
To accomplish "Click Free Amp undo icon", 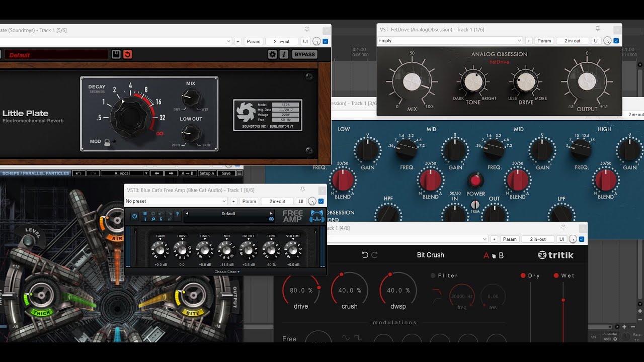I will pos(161,214).
